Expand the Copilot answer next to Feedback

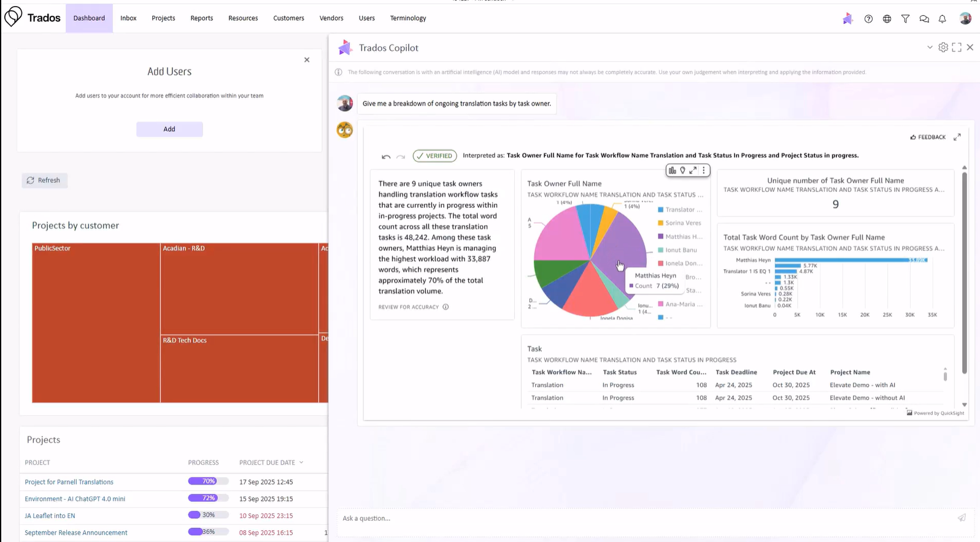(x=957, y=137)
